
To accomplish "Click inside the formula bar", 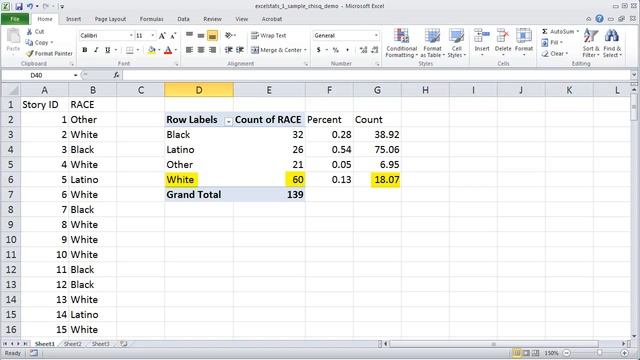I will tap(376, 75).
